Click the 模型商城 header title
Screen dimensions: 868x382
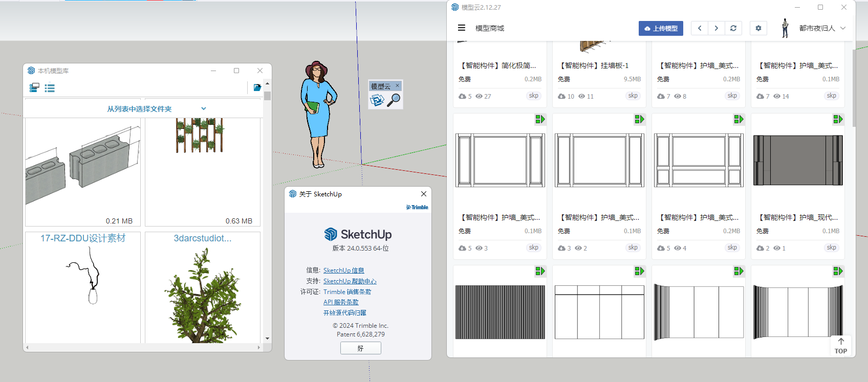(490, 28)
